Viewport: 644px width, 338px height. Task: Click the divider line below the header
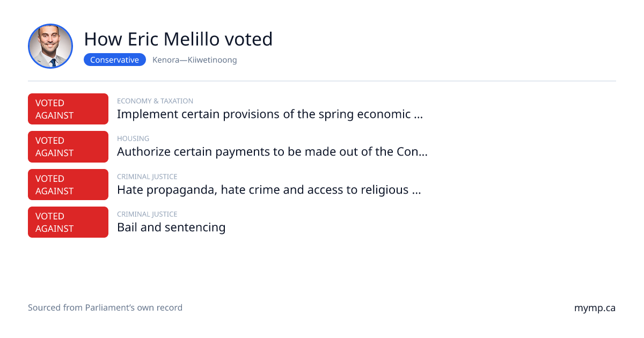(322, 81)
